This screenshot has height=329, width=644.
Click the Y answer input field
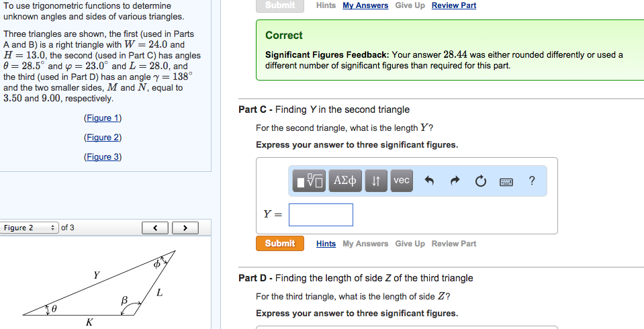[x=321, y=215]
